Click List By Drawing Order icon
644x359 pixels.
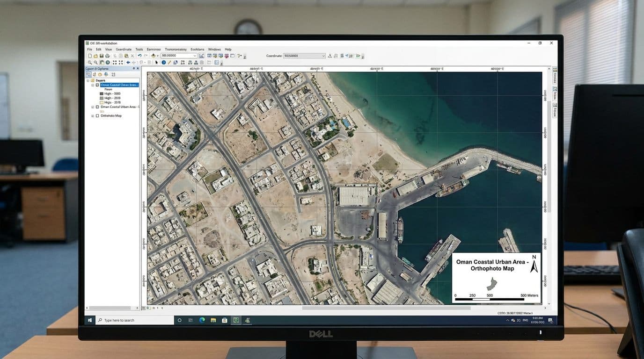click(x=88, y=74)
